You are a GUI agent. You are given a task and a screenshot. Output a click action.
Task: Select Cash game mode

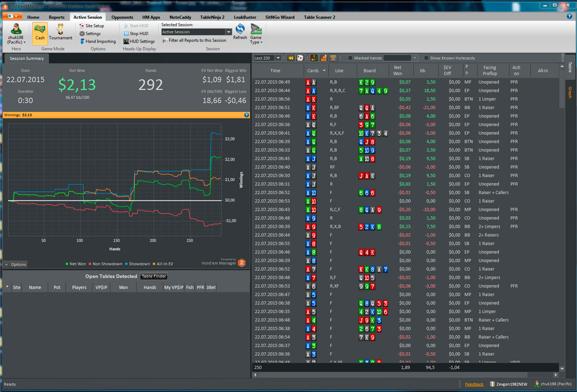(40, 33)
